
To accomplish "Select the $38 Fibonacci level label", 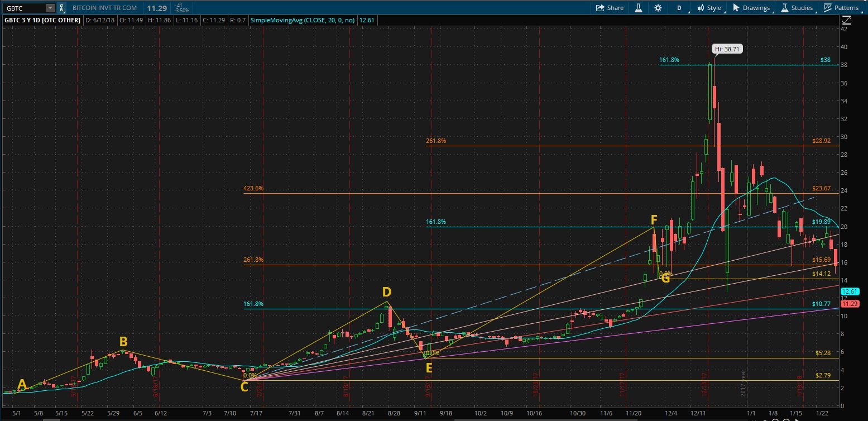I will [826, 60].
